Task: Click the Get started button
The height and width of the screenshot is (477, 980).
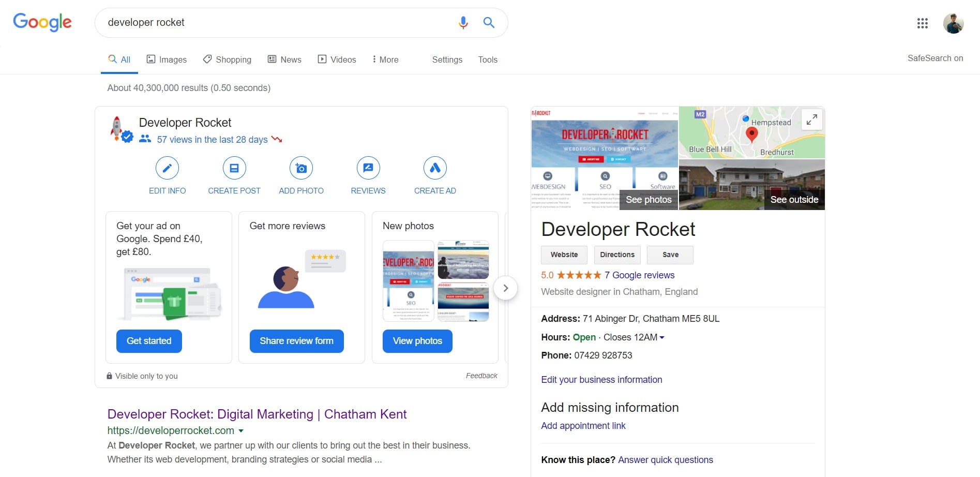Action: [x=149, y=341]
